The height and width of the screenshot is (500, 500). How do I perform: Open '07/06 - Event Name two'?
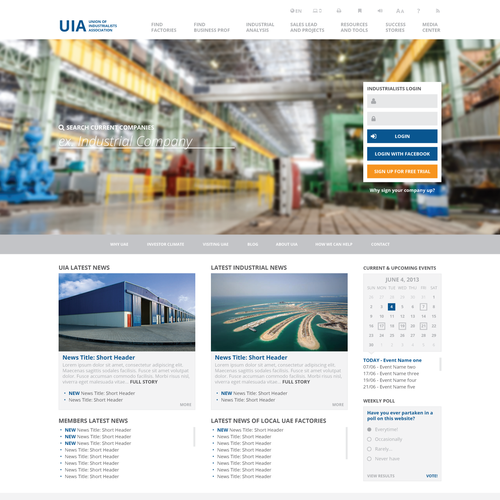389,367
